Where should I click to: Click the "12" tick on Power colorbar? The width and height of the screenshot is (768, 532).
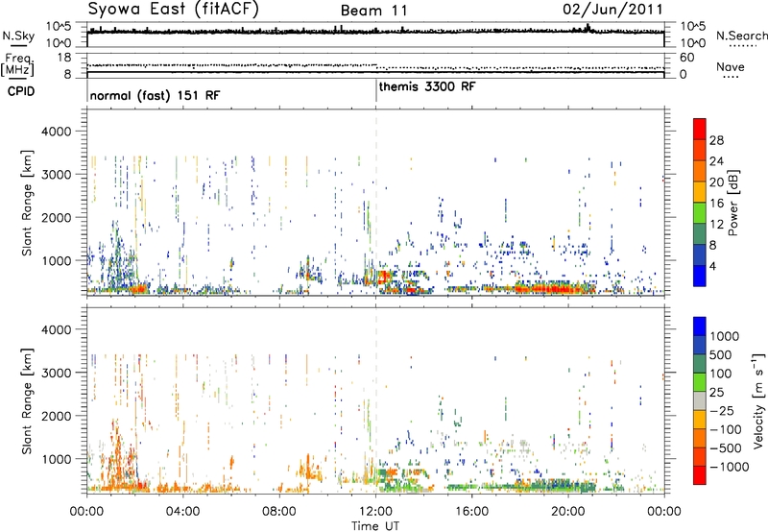(716, 225)
